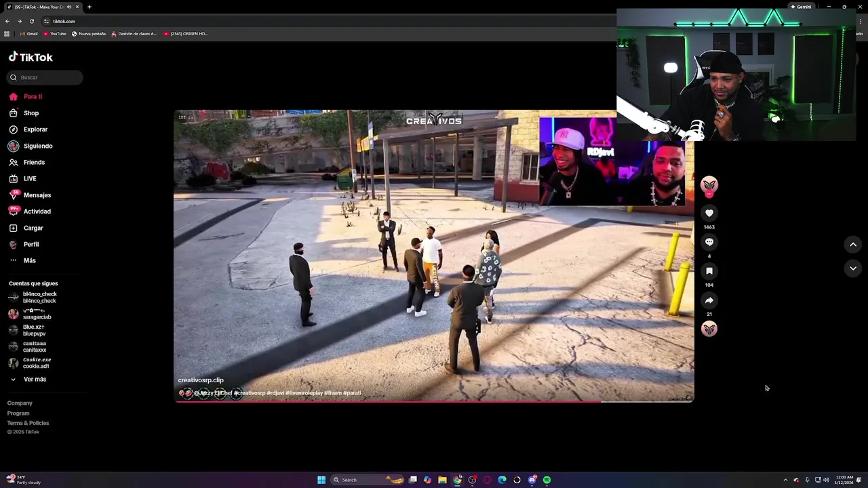Click the Buscar search field
This screenshot has width=868, height=488.
45,77
